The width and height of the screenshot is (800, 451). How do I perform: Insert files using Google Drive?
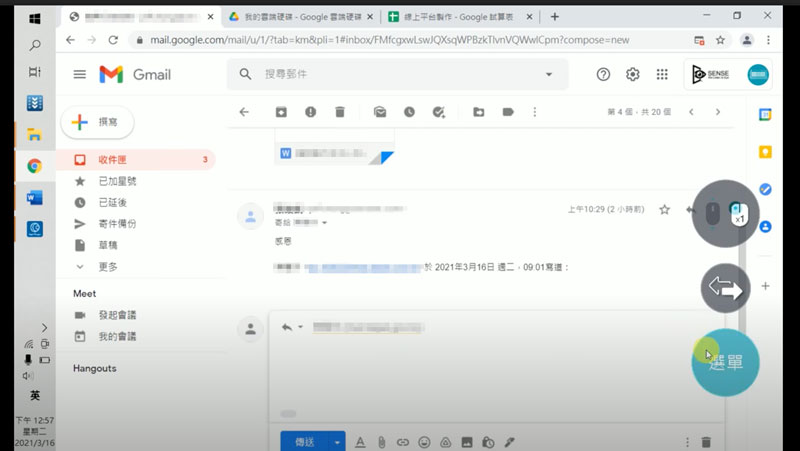(445, 442)
